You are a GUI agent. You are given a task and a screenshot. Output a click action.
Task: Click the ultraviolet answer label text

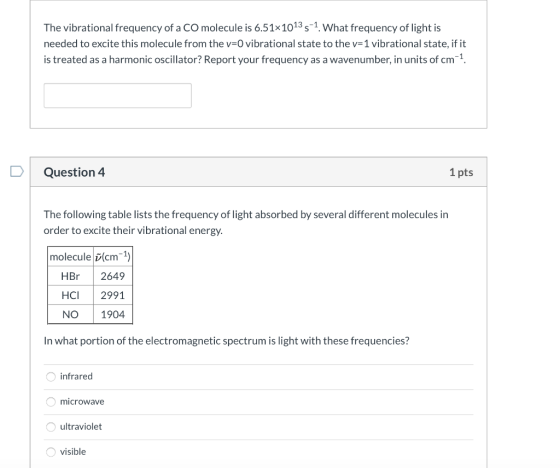click(x=81, y=427)
